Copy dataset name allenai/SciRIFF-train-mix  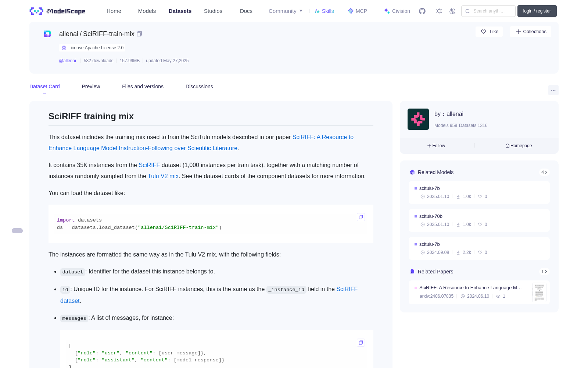pos(139,34)
